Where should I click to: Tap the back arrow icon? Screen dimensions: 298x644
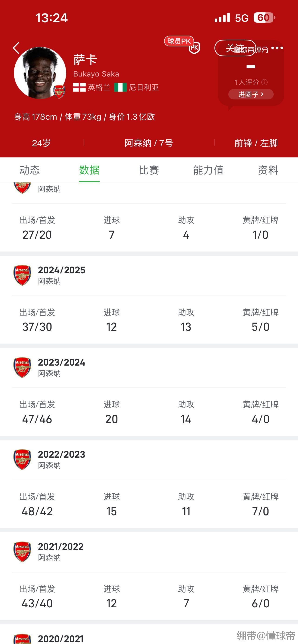pos(16,48)
